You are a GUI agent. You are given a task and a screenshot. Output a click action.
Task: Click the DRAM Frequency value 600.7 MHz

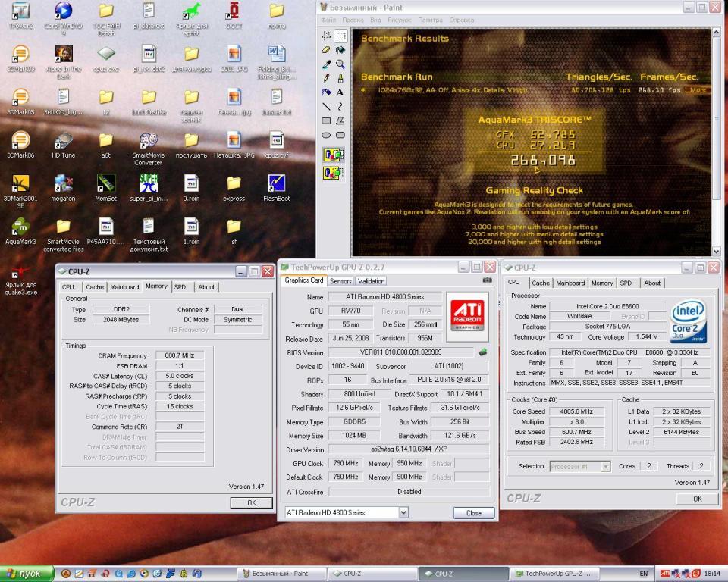tap(180, 355)
